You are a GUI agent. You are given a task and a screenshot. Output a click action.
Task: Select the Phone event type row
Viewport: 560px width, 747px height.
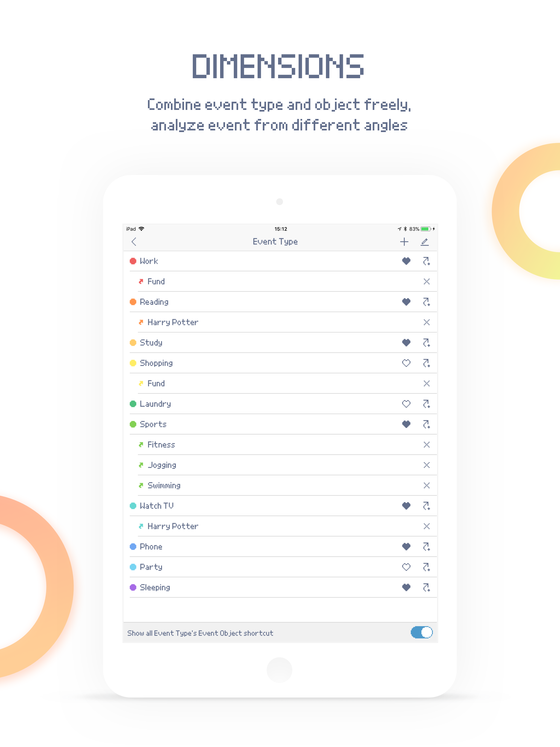tap(151, 547)
